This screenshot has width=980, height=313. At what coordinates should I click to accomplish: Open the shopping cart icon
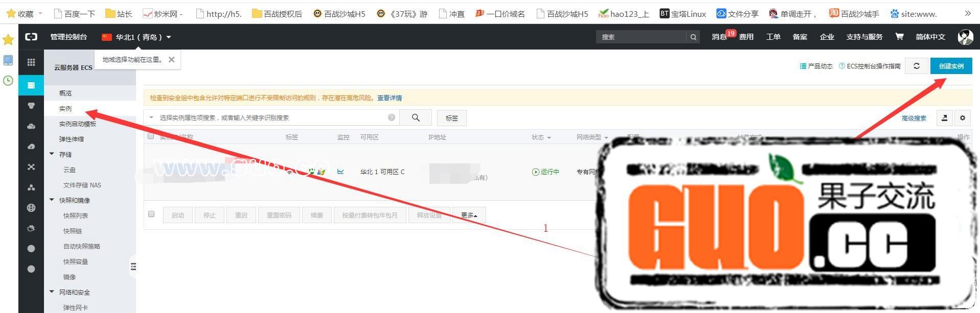[899, 37]
